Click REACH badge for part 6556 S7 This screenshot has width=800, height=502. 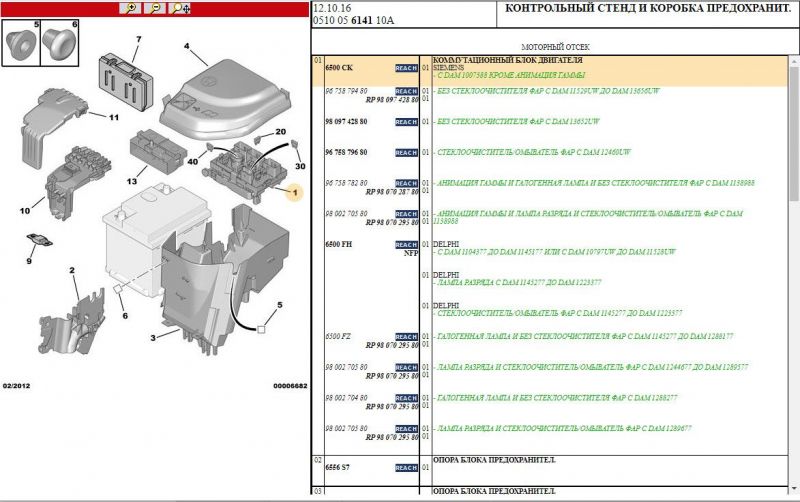click(406, 468)
